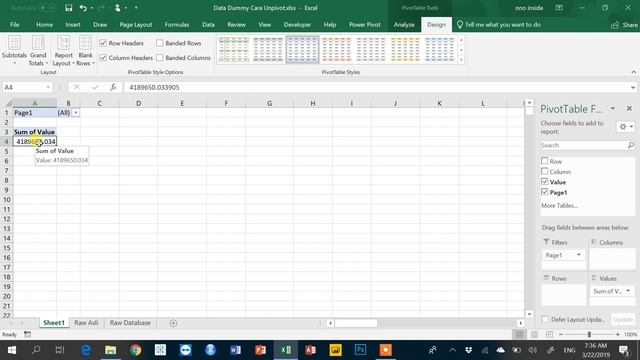Select the orange PivotTable style thumbnail
Screen dimensions: 640x360
pyautogui.click(x=336, y=49)
